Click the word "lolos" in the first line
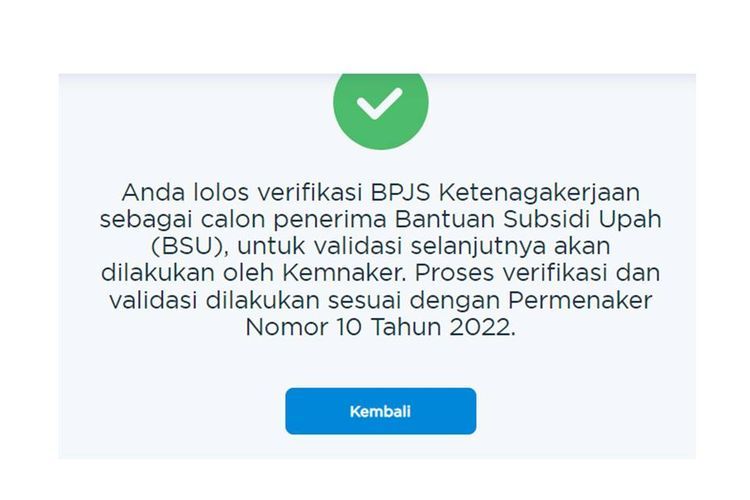This screenshot has height=500, width=750. pos(221,192)
